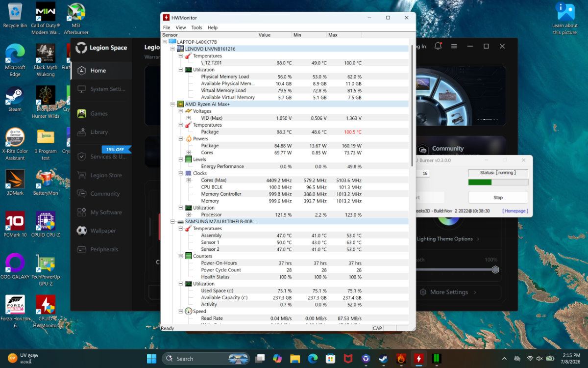The width and height of the screenshot is (588, 368).
Task: Open Peripherals in Legion Space sidebar
Action: tap(101, 249)
